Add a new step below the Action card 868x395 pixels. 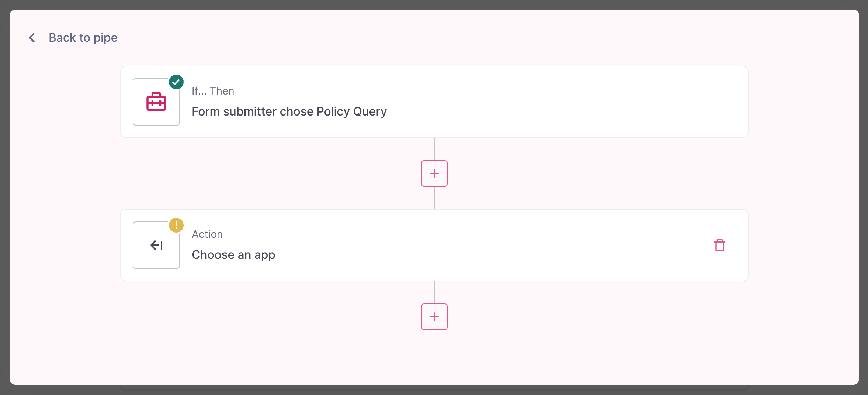pyautogui.click(x=434, y=317)
